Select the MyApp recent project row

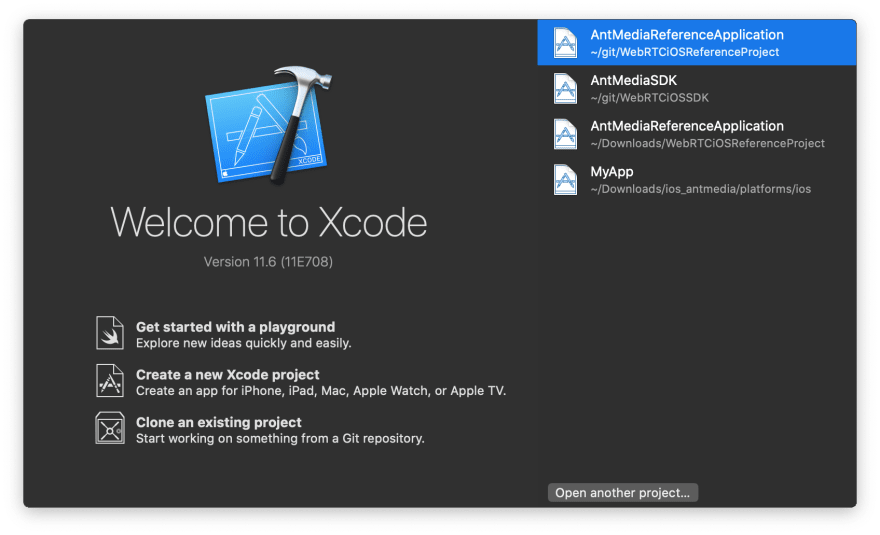point(696,180)
